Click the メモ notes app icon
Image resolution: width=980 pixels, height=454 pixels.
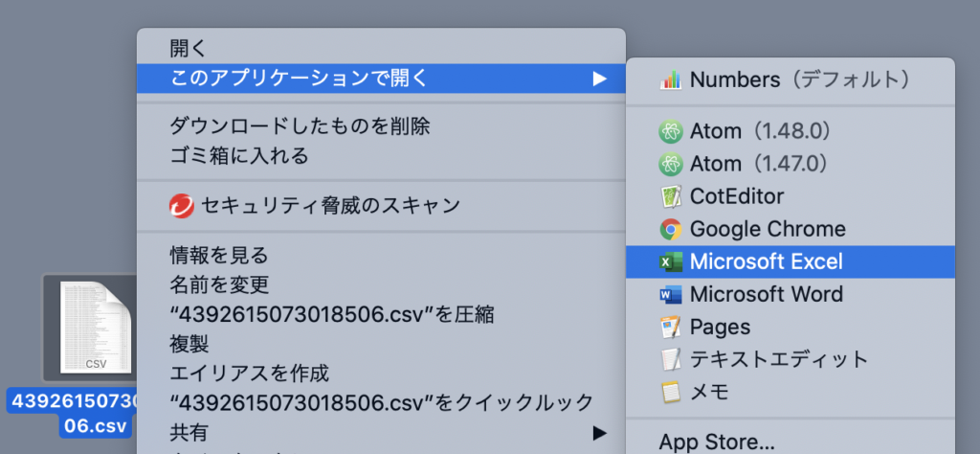(x=671, y=392)
